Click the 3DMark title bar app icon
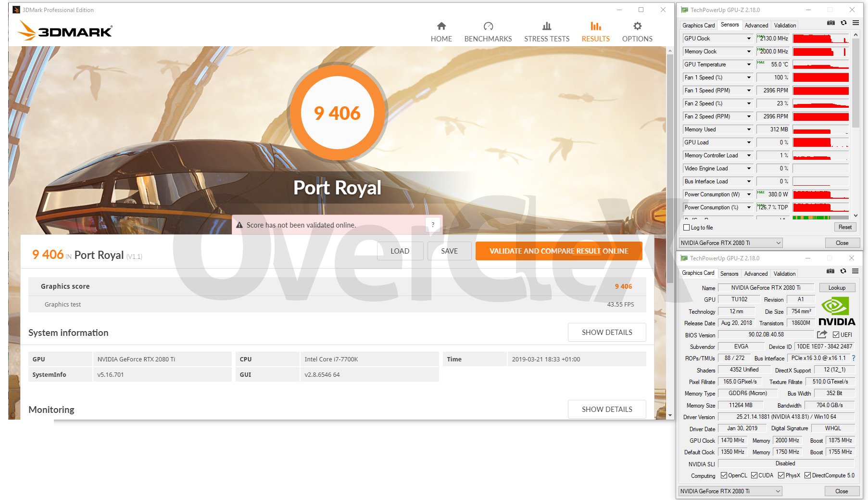 (x=16, y=10)
